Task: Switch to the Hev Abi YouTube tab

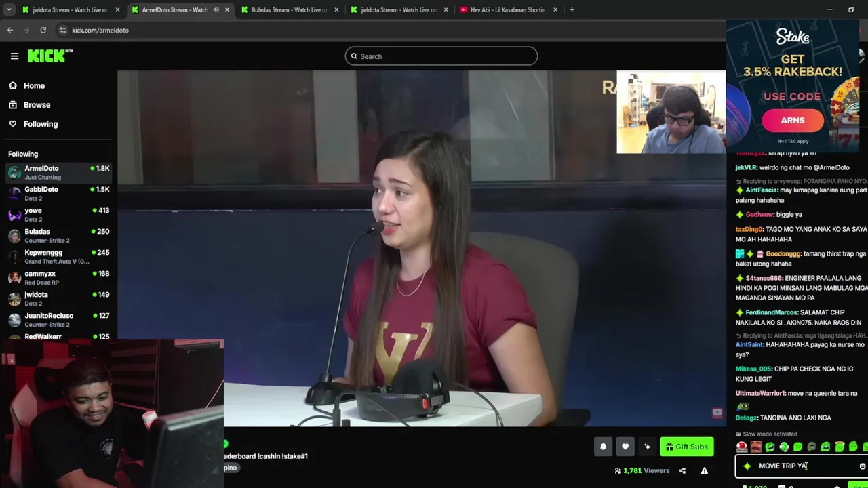Action: pyautogui.click(x=507, y=9)
